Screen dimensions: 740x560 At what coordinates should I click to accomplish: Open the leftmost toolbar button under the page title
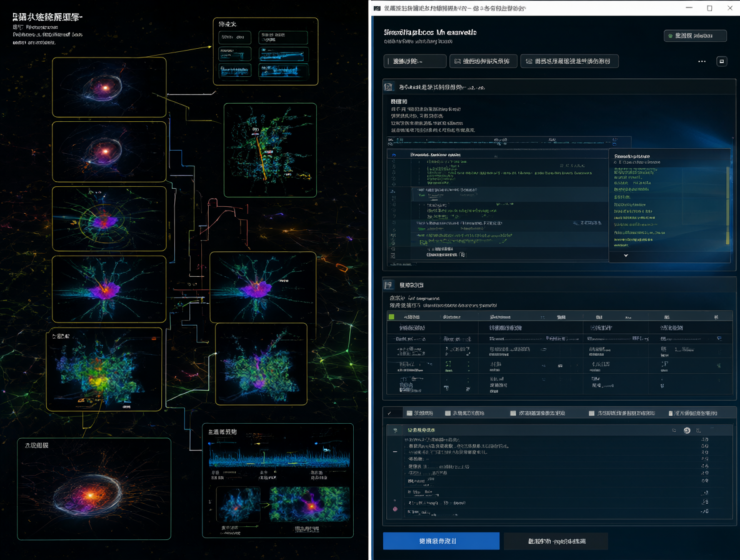tap(415, 61)
